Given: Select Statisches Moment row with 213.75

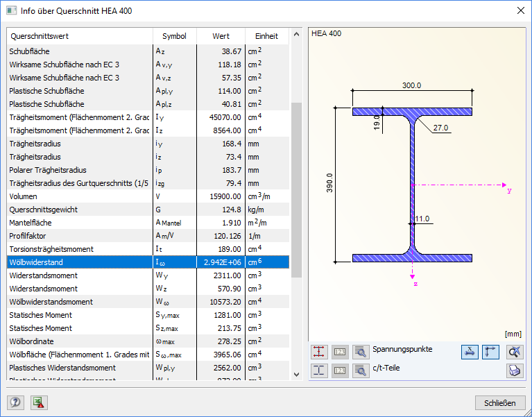Looking at the screenshot, I should point(148,328).
